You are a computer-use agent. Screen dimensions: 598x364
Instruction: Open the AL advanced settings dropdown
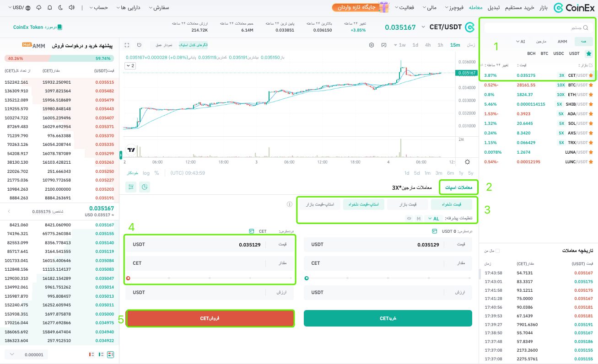tap(433, 219)
